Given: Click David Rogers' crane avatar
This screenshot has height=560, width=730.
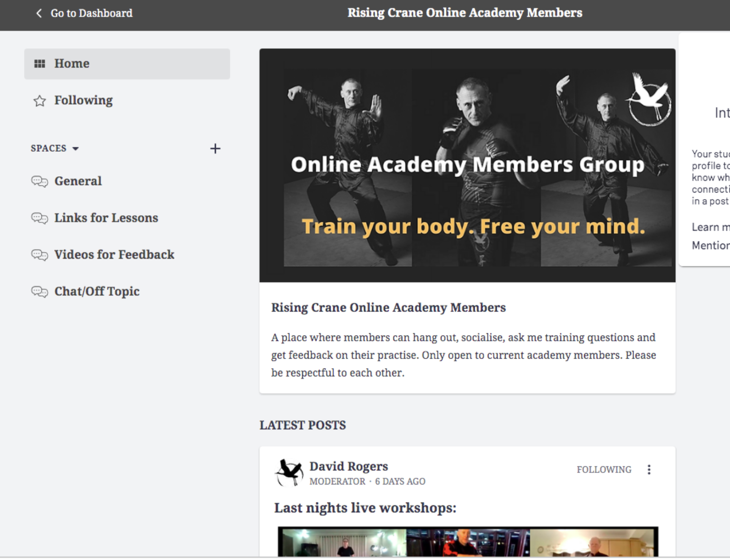Looking at the screenshot, I should pyautogui.click(x=289, y=473).
